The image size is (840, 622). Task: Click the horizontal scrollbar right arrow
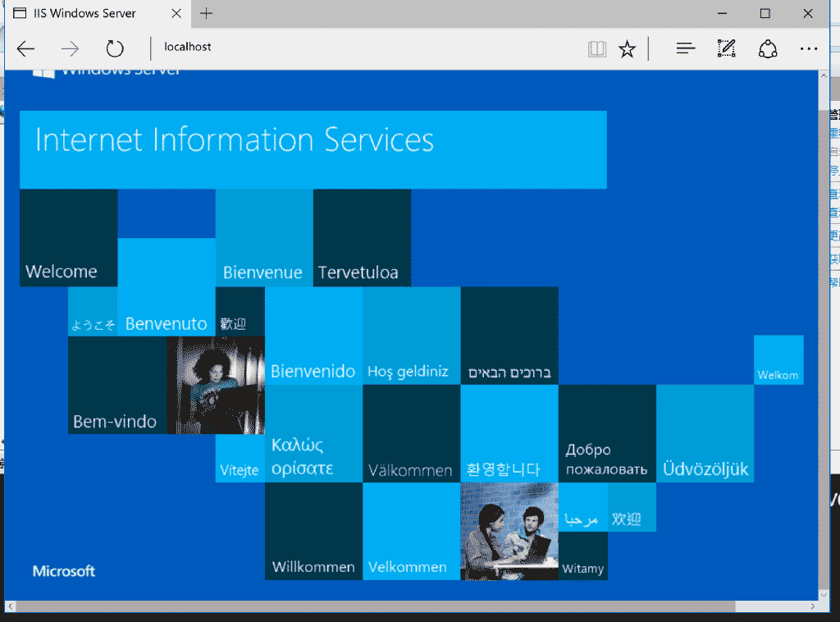coord(813,606)
